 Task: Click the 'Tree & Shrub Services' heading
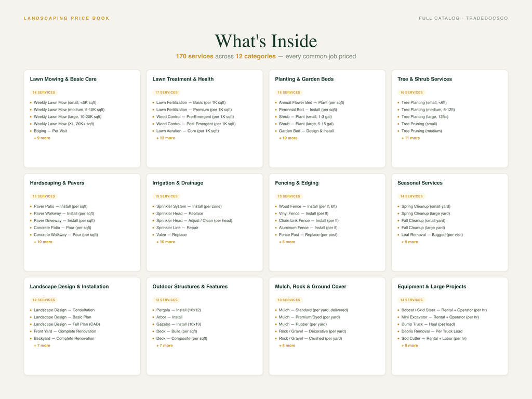tap(424, 79)
